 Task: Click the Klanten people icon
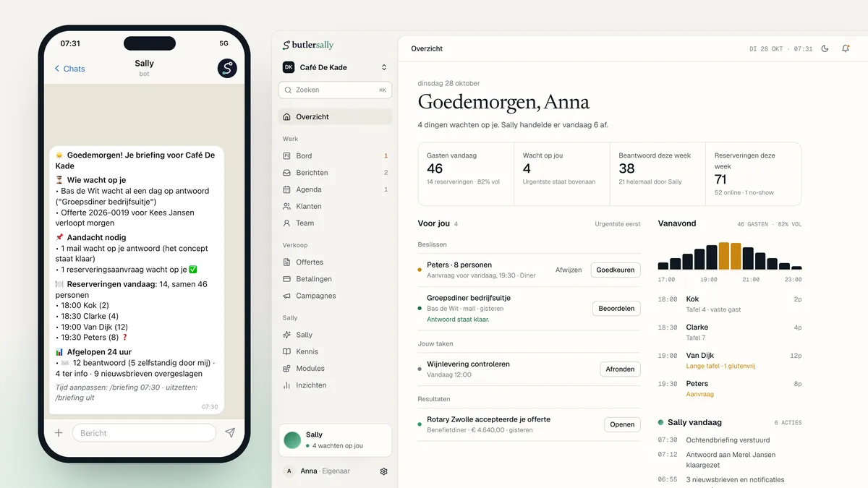point(287,206)
